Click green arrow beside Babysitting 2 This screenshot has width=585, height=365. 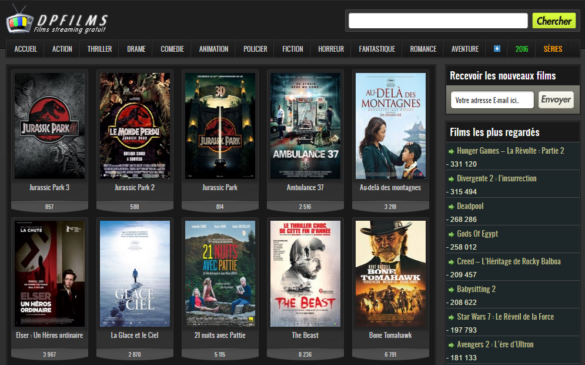click(451, 290)
